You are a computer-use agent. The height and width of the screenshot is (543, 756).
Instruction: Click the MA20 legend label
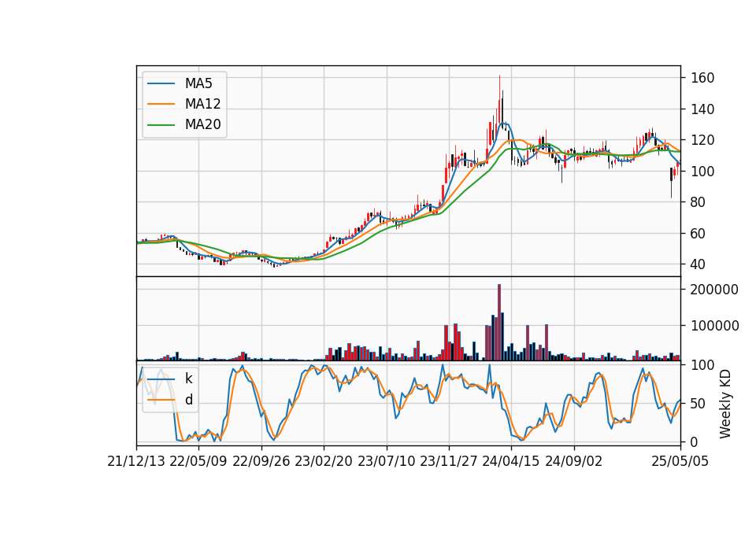(202, 124)
